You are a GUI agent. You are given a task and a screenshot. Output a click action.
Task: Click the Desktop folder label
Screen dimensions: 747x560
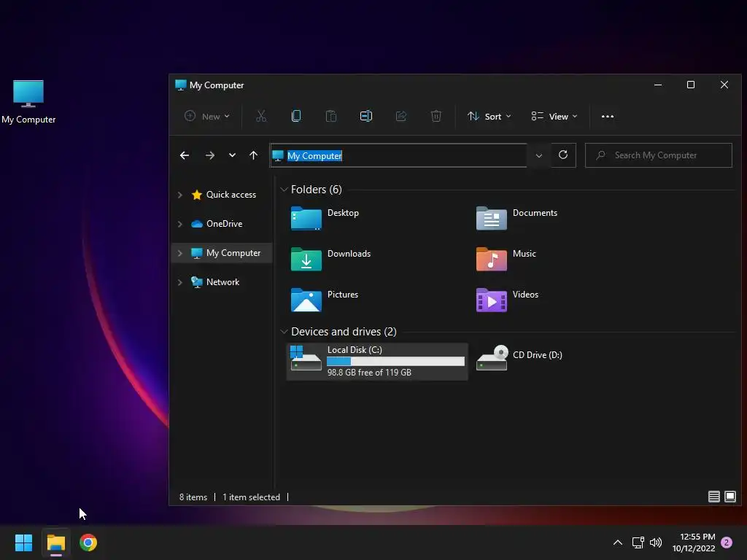(x=343, y=213)
